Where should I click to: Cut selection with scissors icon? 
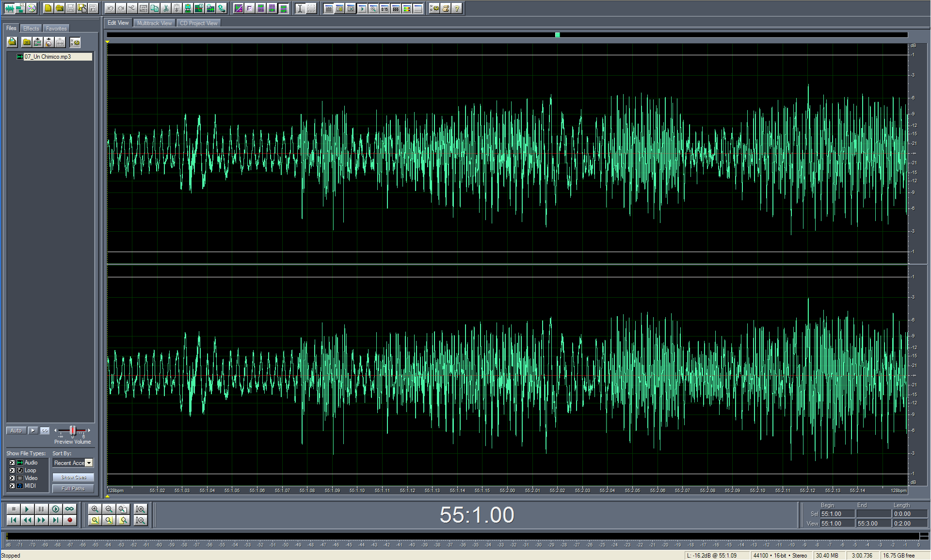coord(166,8)
